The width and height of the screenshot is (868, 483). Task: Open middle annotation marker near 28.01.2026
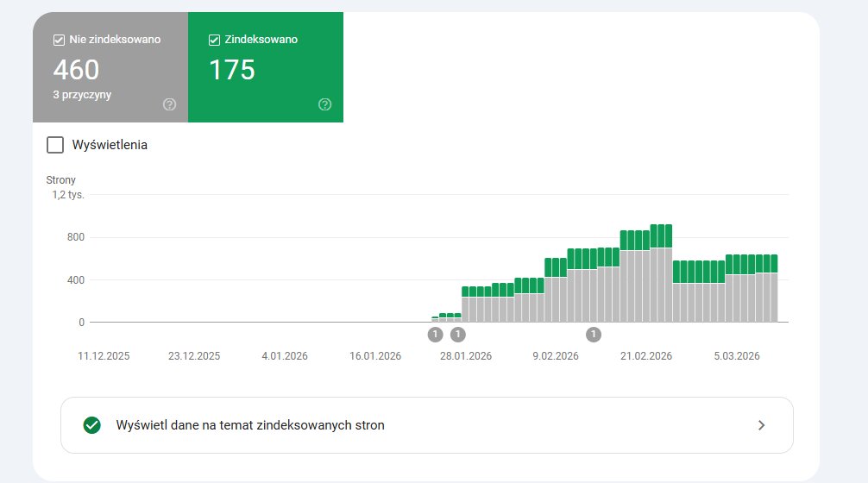[457, 334]
